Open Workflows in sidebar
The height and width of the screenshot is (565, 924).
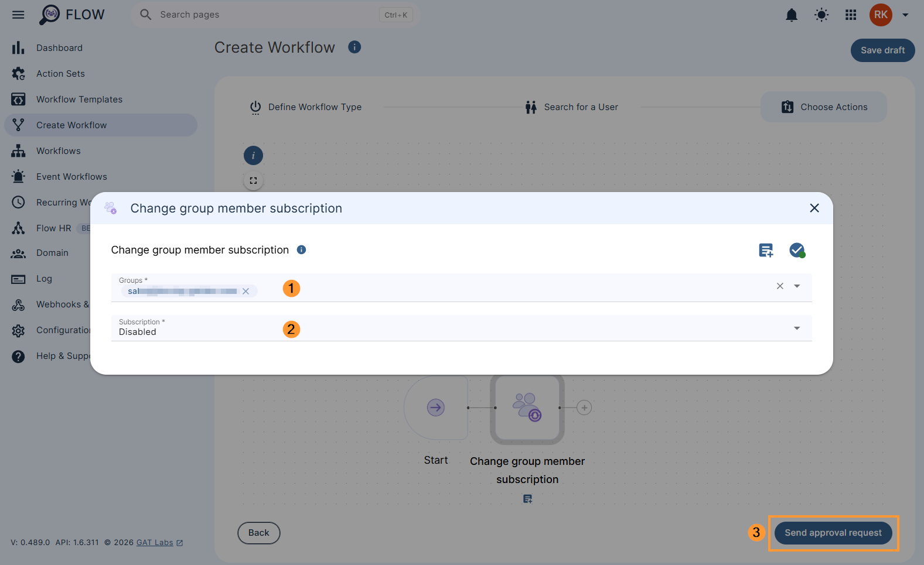point(101,151)
